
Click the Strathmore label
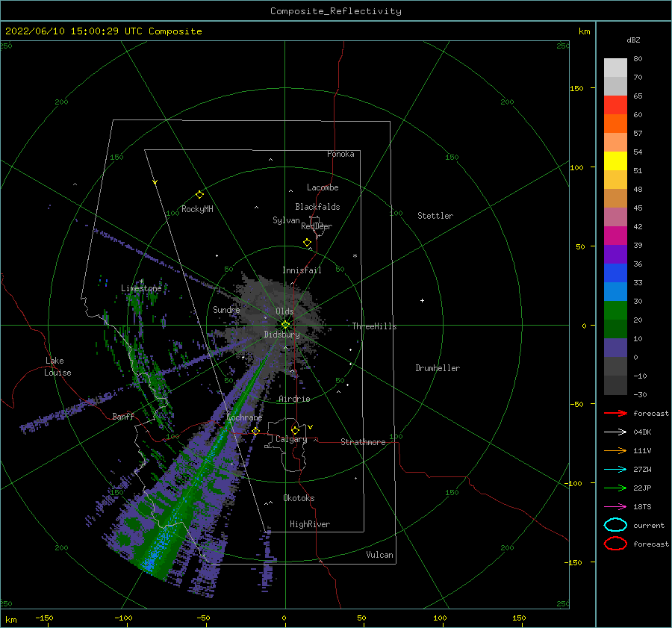coord(363,442)
